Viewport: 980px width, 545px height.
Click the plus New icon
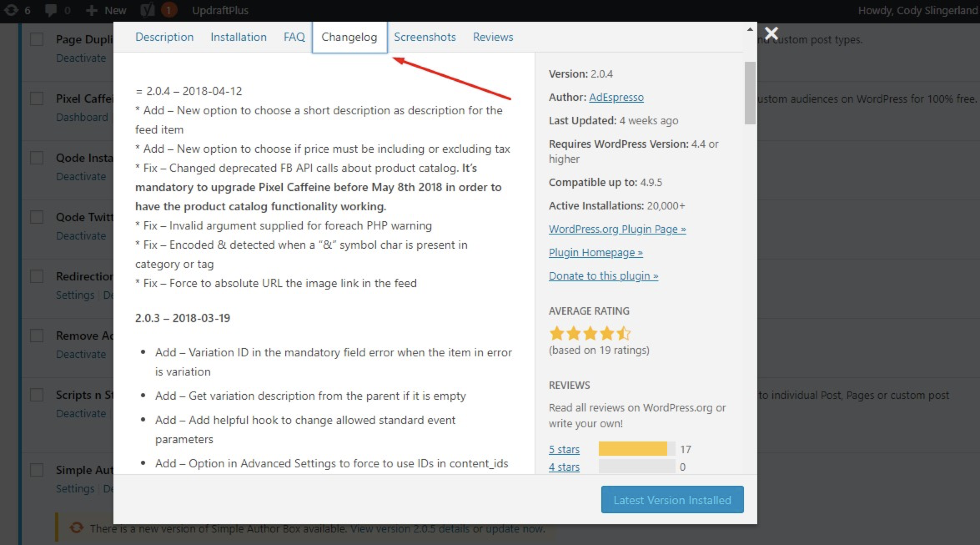pyautogui.click(x=91, y=10)
